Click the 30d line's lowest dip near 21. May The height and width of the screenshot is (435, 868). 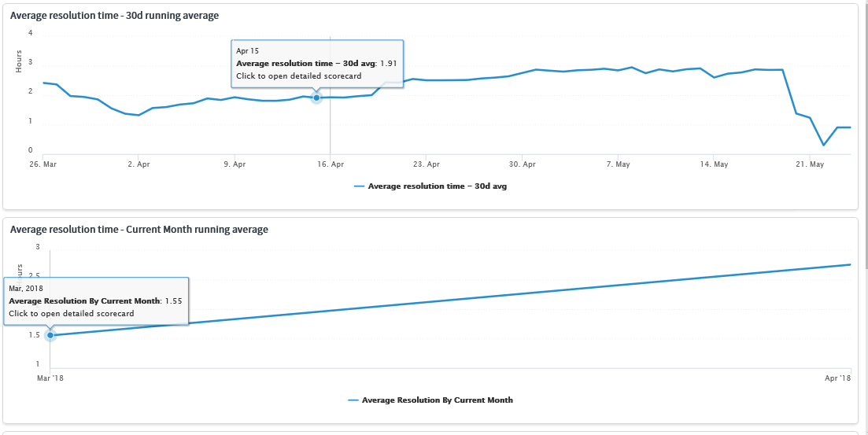pyautogui.click(x=824, y=145)
